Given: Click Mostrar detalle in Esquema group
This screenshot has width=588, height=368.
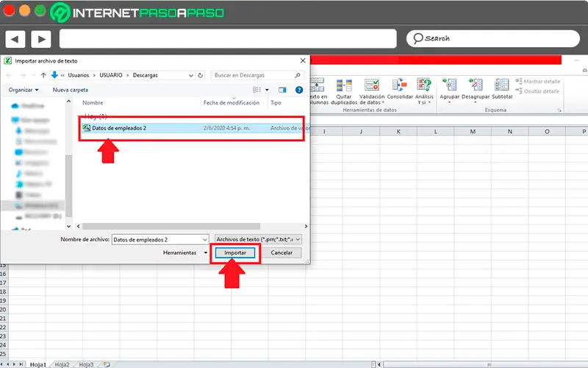Looking at the screenshot, I should point(538,82).
